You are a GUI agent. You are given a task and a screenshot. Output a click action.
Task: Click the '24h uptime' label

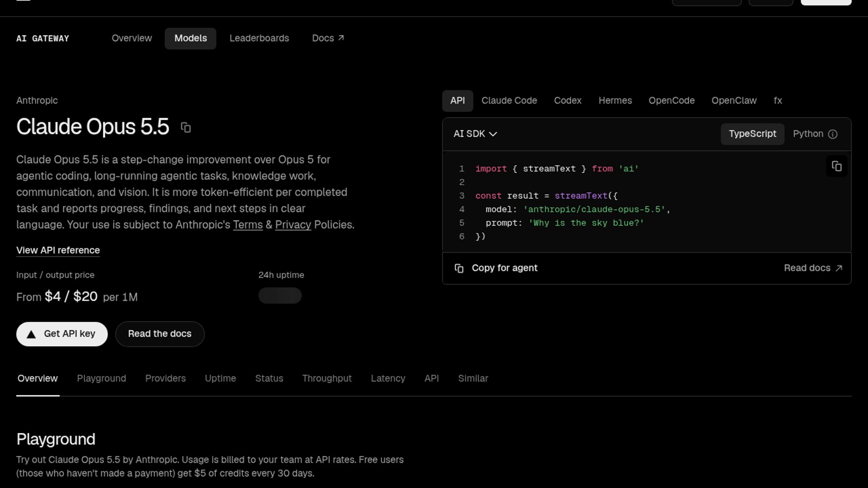[x=281, y=275]
